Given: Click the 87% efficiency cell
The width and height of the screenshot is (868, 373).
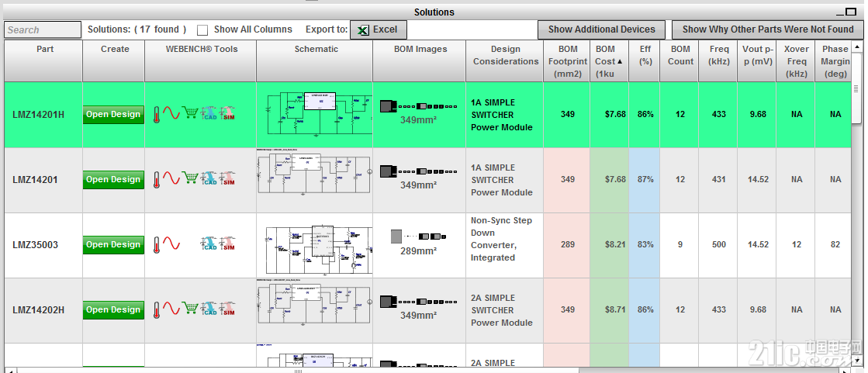Looking at the screenshot, I should pyautogui.click(x=645, y=180).
